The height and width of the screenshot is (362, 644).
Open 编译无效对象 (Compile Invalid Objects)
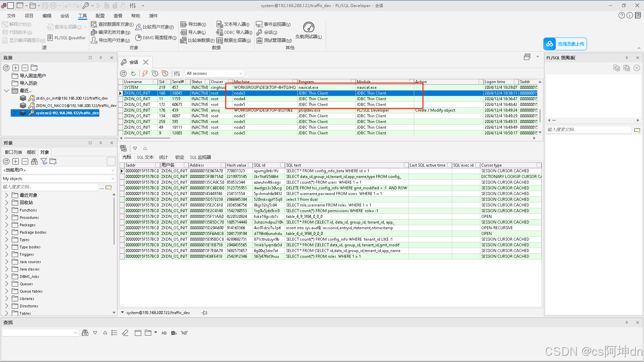click(x=110, y=32)
